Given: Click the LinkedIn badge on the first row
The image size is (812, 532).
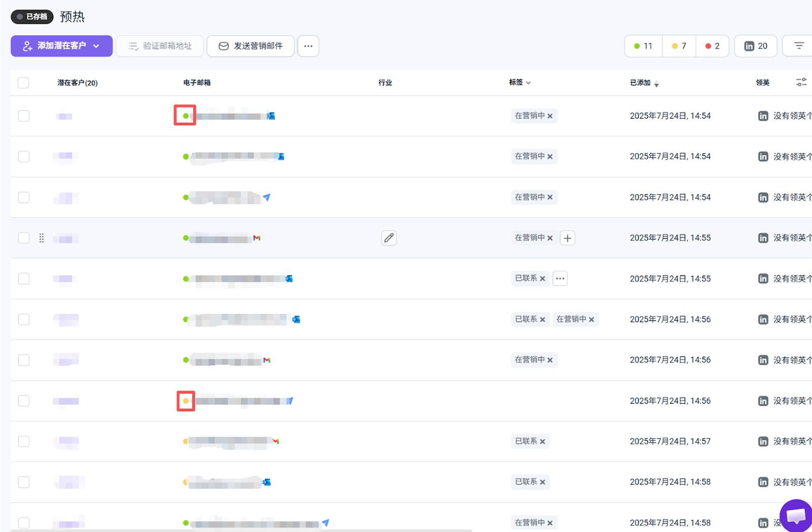Looking at the screenshot, I should [763, 116].
